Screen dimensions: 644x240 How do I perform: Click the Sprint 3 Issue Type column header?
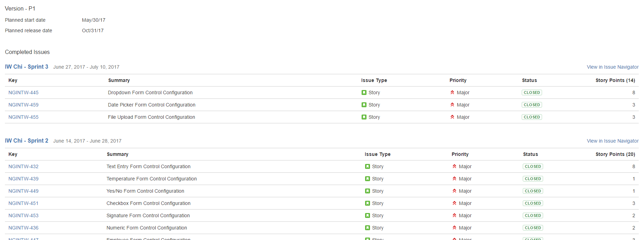[374, 80]
